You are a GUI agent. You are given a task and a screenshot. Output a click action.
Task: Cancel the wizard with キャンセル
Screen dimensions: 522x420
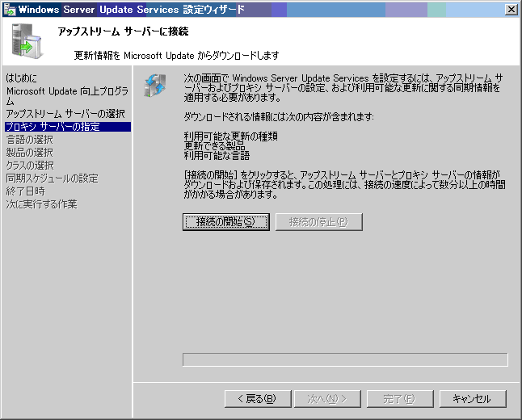pos(473,399)
